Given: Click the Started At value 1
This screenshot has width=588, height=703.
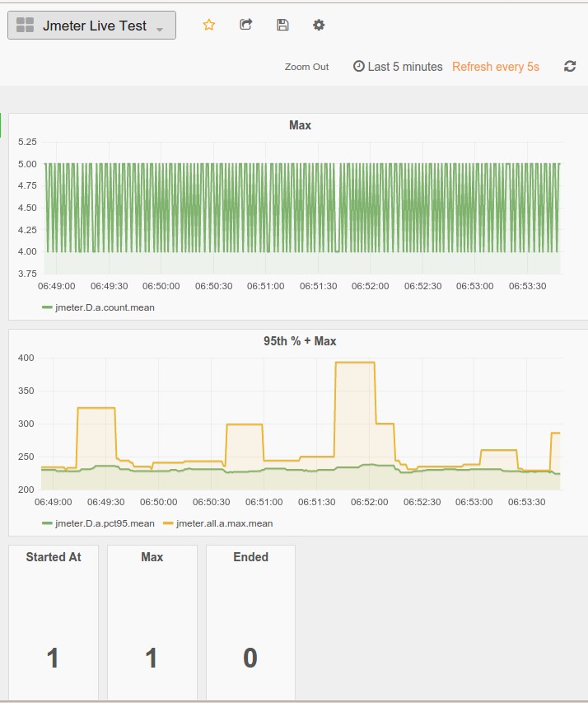Looking at the screenshot, I should tap(53, 658).
